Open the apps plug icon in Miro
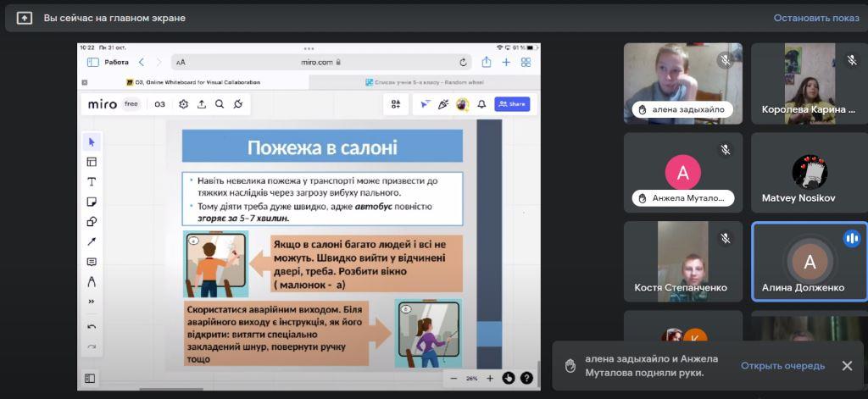The width and height of the screenshot is (868, 399). click(238, 104)
